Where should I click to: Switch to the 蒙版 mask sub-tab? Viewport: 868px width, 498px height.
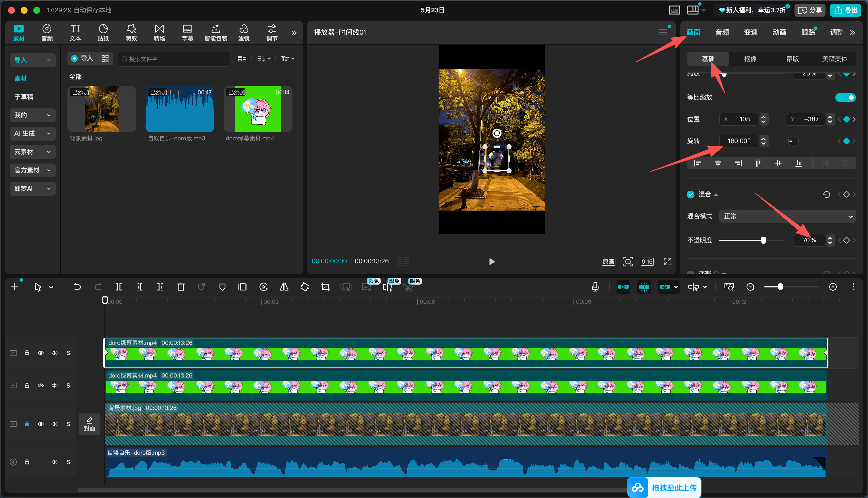click(x=793, y=59)
